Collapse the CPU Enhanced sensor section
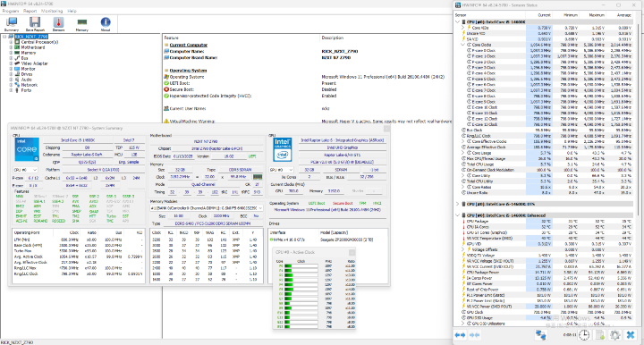The height and width of the screenshot is (345, 644). point(458,215)
